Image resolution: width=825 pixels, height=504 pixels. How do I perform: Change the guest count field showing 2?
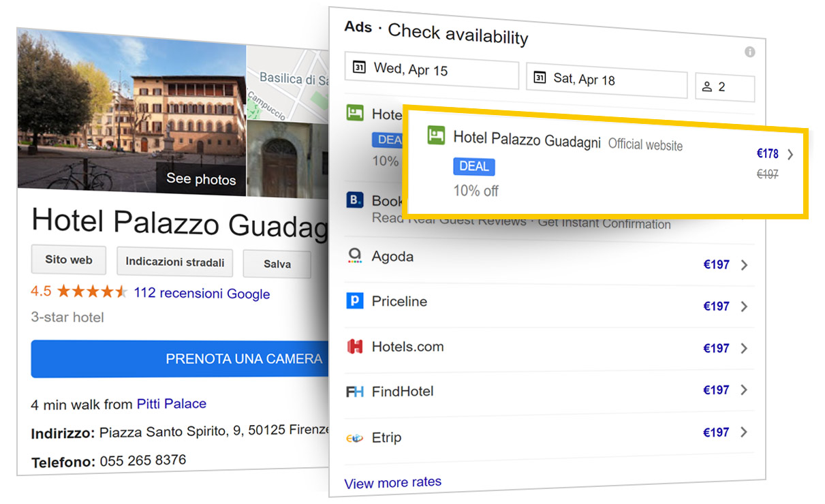725,88
